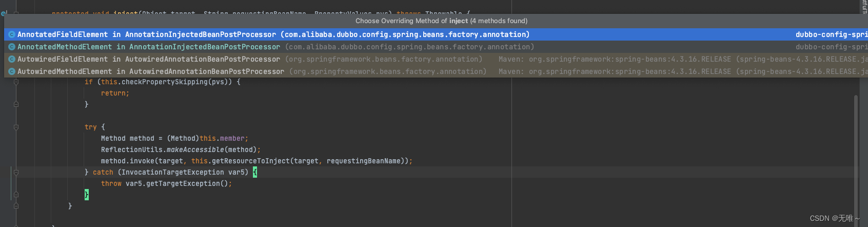
Task: Click 'getTargetException' in throw statement
Action: [x=183, y=184]
